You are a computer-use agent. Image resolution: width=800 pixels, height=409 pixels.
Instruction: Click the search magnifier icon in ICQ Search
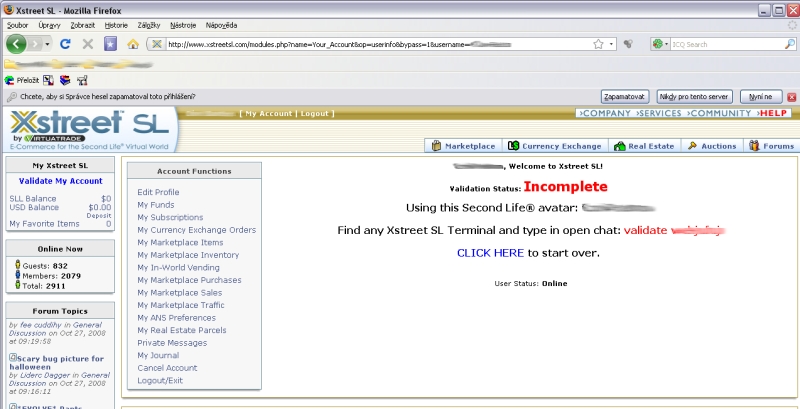(x=790, y=44)
